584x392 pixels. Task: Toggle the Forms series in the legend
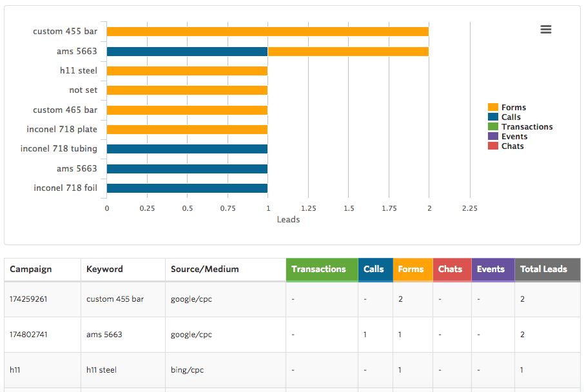[x=507, y=107]
